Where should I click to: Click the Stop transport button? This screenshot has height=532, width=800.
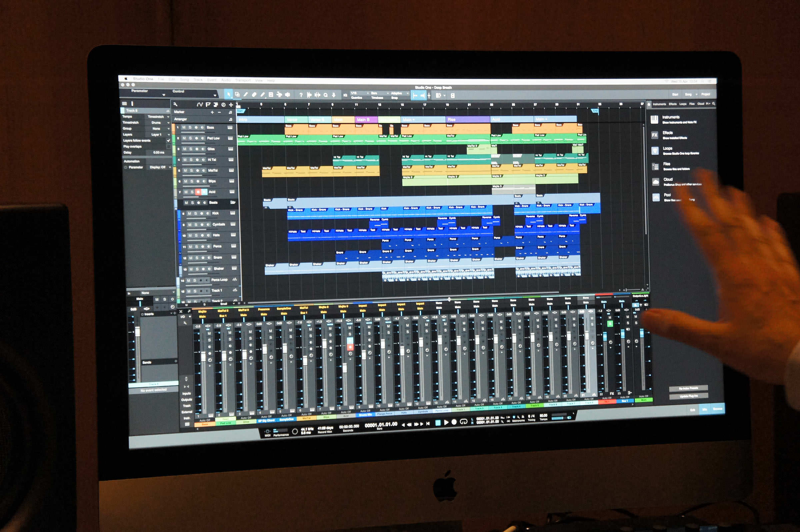[438, 422]
